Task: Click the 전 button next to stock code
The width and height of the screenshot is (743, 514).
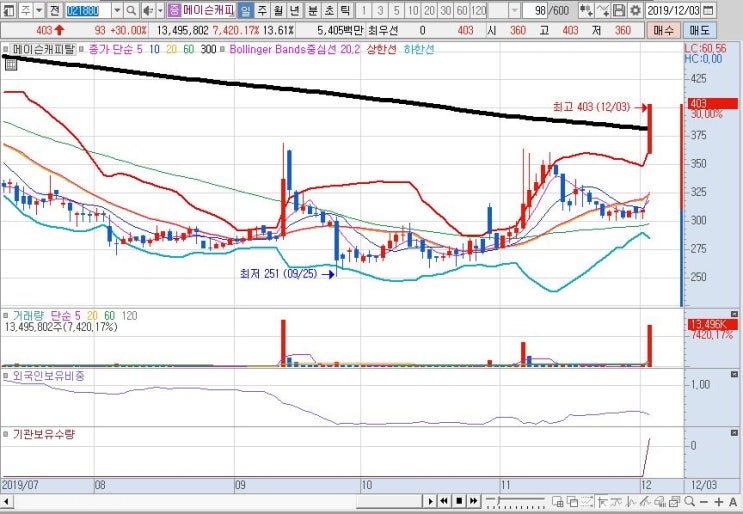Action: [55, 10]
